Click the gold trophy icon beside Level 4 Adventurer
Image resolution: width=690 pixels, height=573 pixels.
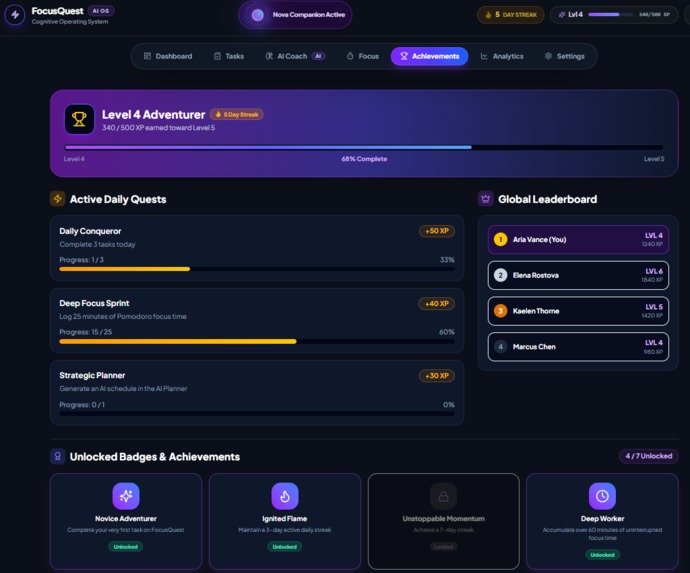pyautogui.click(x=79, y=119)
